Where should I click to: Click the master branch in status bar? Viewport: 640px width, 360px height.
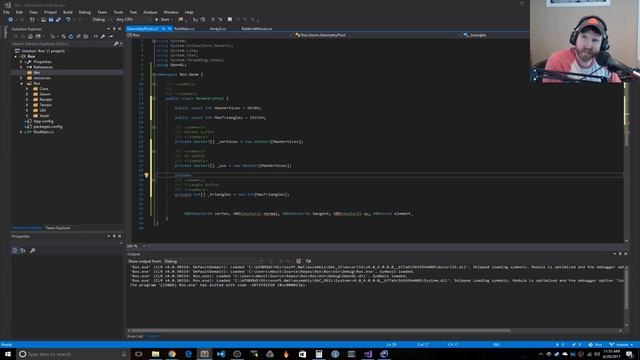[620, 345]
